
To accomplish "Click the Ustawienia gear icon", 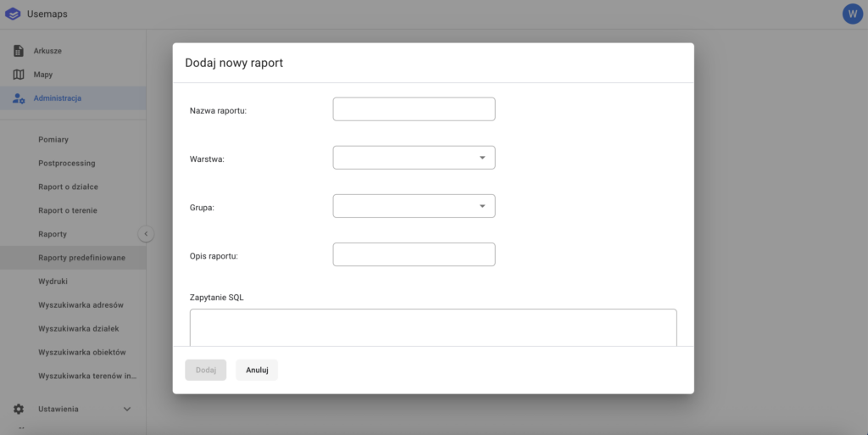I will (19, 409).
